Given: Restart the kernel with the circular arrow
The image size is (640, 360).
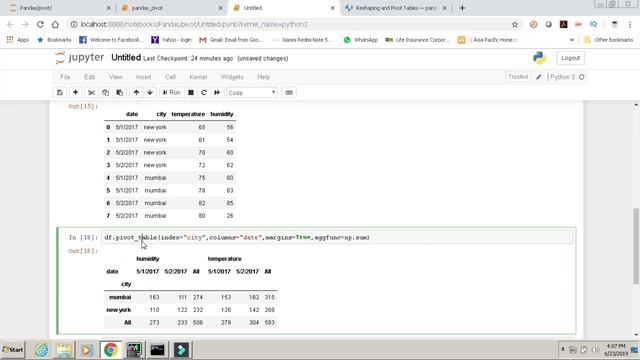Looking at the screenshot, I should [x=204, y=93].
